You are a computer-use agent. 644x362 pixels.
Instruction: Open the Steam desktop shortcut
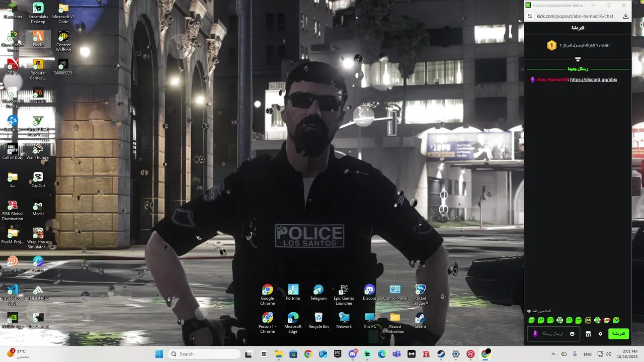click(420, 320)
